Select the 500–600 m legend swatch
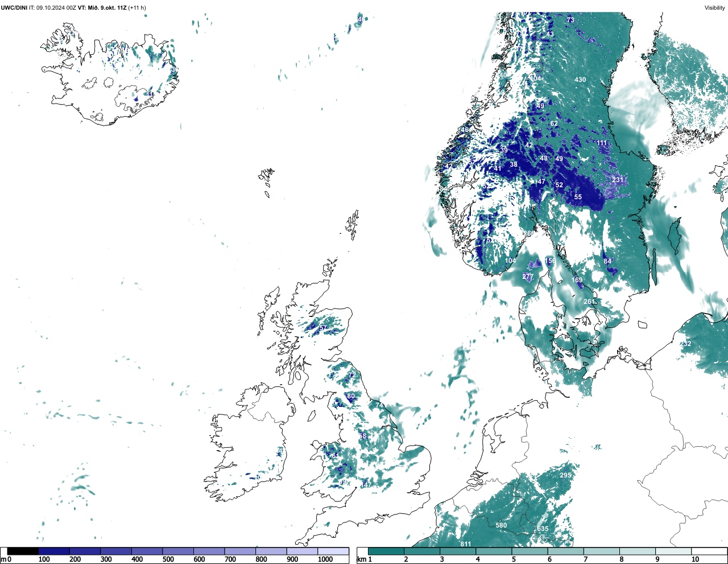This screenshot has height=564, width=728. (178, 551)
